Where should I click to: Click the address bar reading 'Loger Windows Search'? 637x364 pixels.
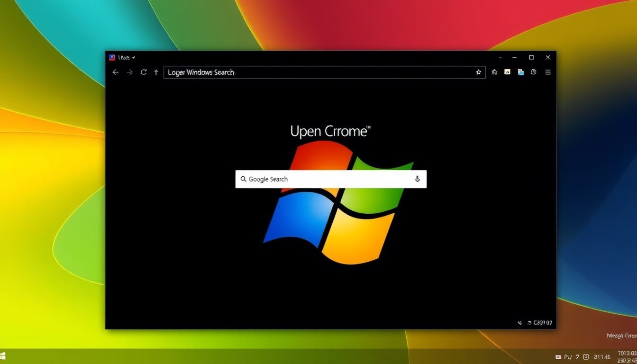(324, 72)
